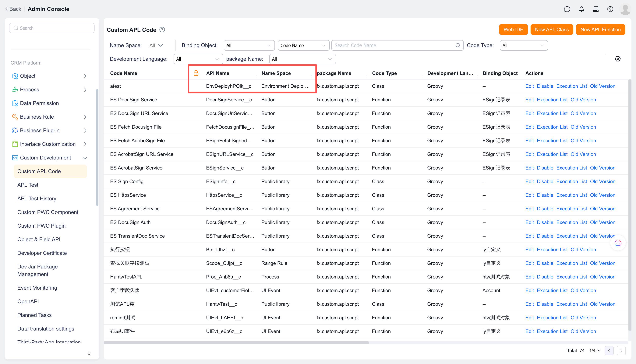Screen dimensions: 636x364
Task: Open the help question mark icon in header
Action: tap(610, 9)
